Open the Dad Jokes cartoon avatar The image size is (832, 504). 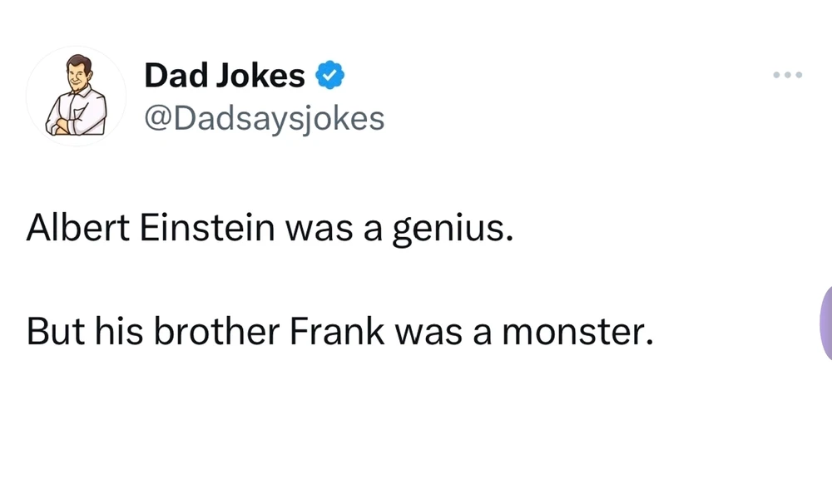pos(76,96)
